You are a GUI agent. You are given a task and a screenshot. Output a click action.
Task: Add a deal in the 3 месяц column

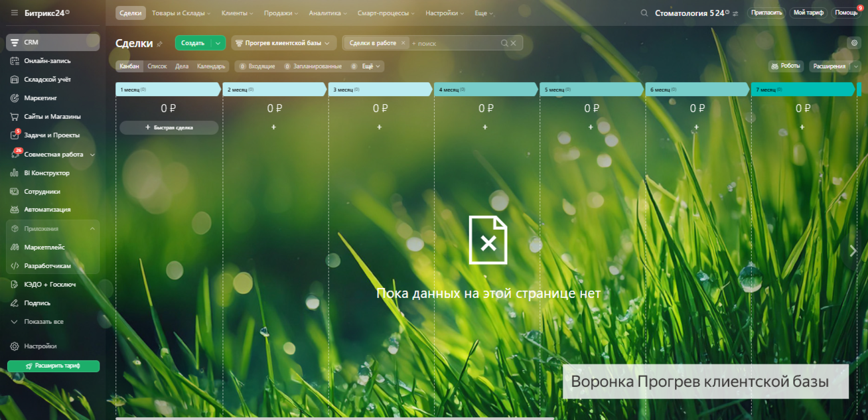[380, 127]
